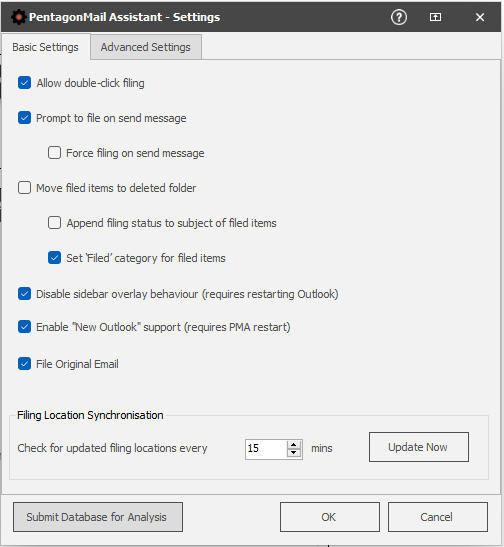This screenshot has width=504, height=547.
Task: Check Move filed items to deleted folder
Action: [24, 188]
